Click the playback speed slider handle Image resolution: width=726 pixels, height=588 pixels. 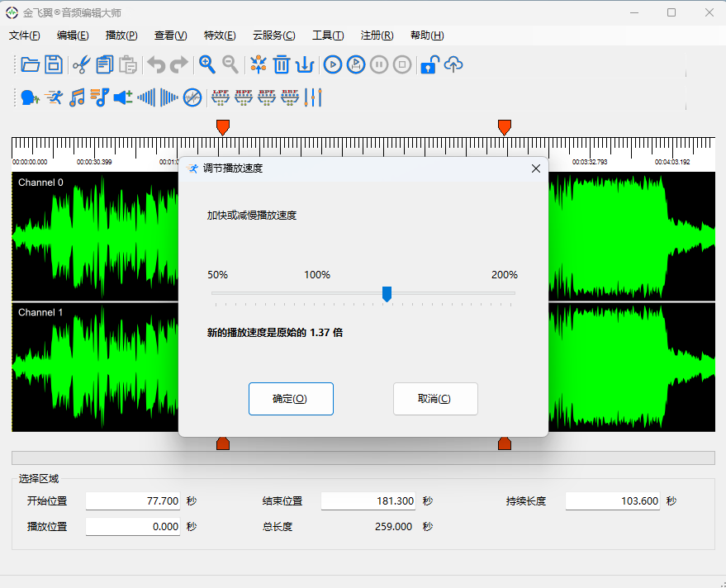point(387,293)
